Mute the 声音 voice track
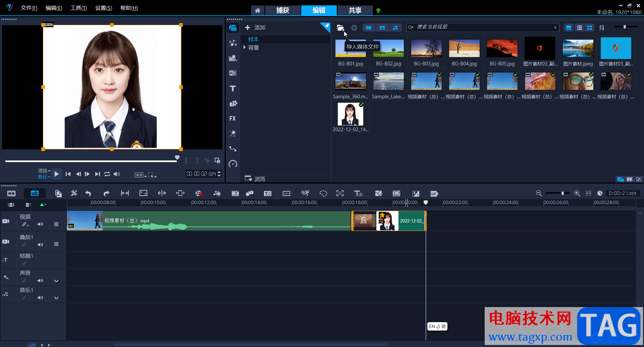The height and width of the screenshot is (347, 644). [x=40, y=281]
